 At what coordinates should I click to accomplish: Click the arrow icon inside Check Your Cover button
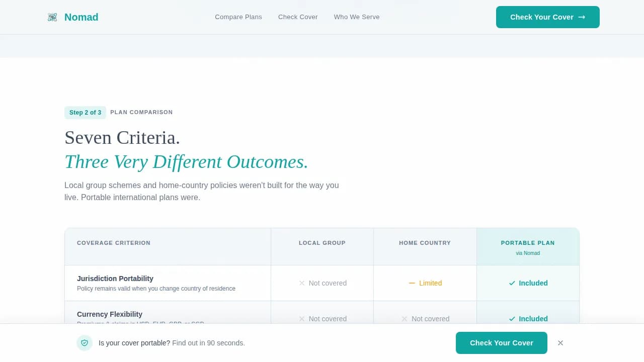[582, 17]
